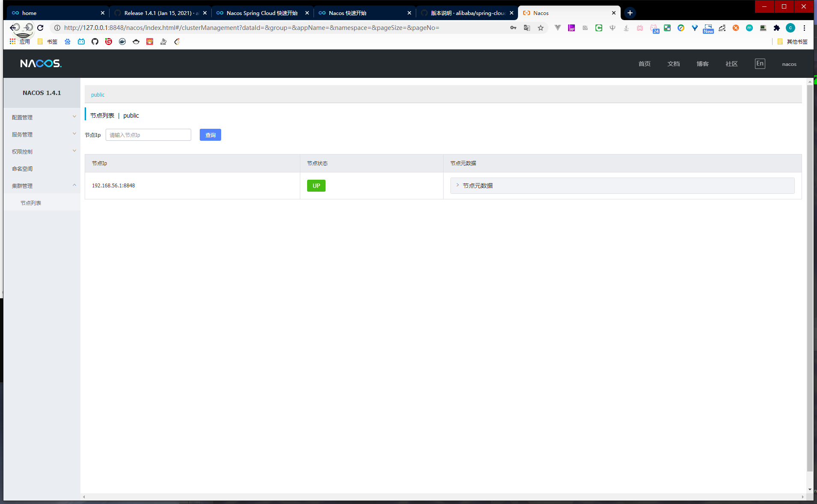Focus the 节点Ip search input field
The height and width of the screenshot is (504, 817).
pos(148,135)
